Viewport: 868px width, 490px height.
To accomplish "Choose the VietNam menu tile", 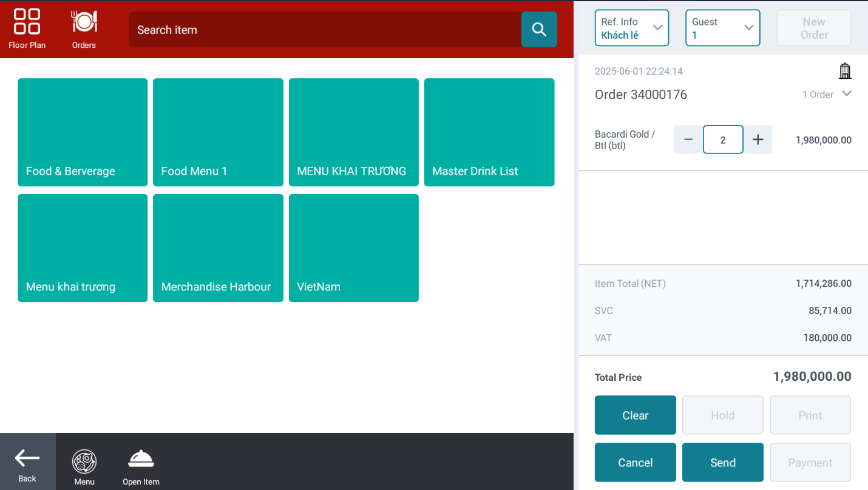I will [353, 247].
